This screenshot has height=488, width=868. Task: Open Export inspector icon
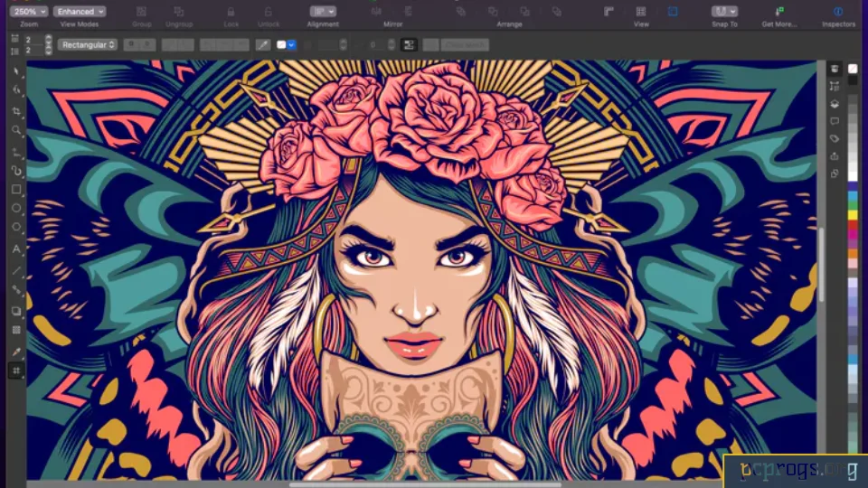tap(835, 156)
